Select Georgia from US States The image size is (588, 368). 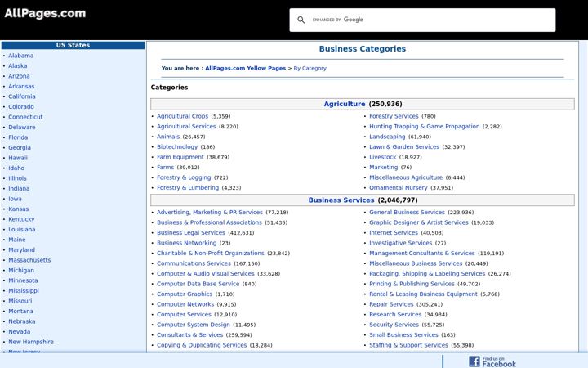click(20, 147)
